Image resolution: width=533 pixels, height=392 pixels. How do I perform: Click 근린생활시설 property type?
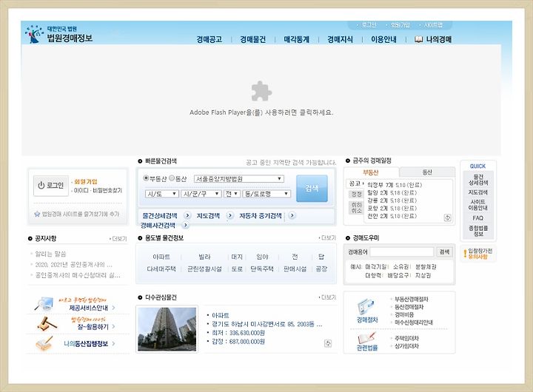[204, 269]
